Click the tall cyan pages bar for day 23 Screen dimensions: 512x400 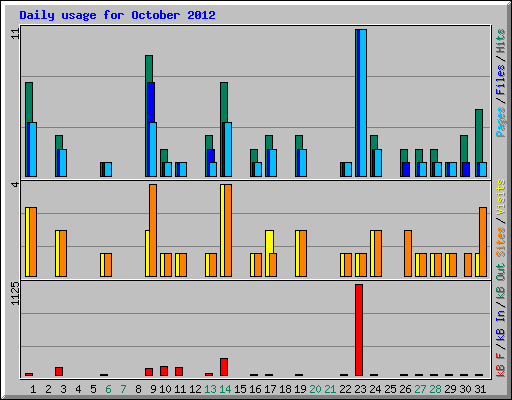[x=363, y=103]
